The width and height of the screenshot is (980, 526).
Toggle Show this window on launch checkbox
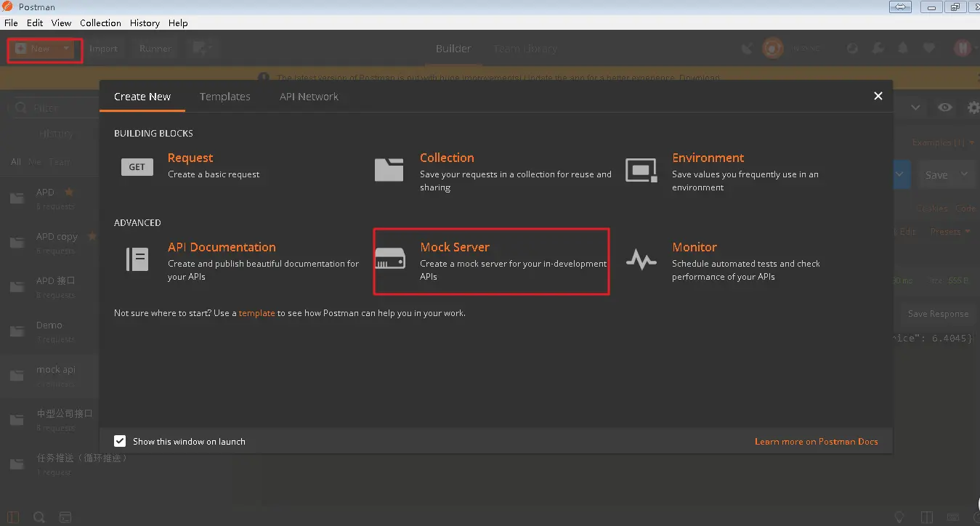[x=121, y=441]
